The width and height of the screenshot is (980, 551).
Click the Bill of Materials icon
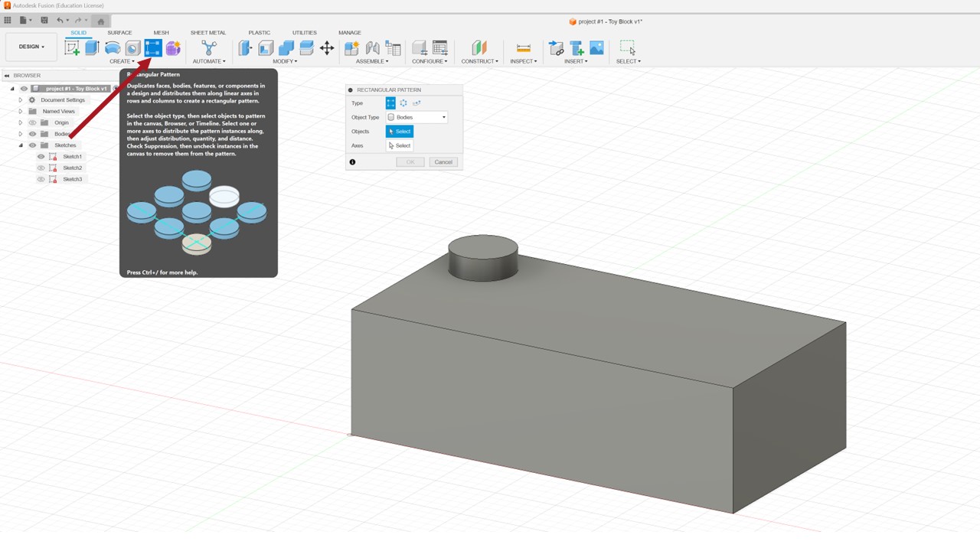click(393, 48)
